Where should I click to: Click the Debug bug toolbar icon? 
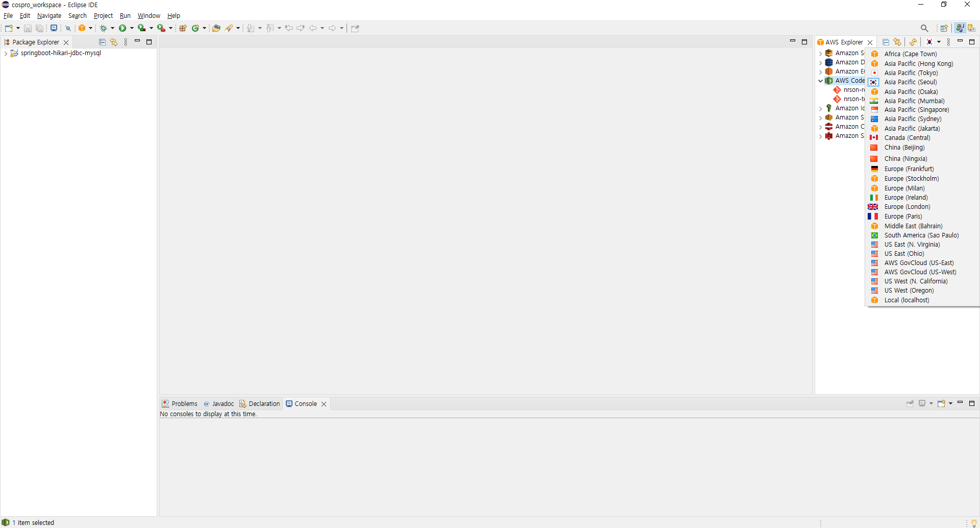[103, 28]
